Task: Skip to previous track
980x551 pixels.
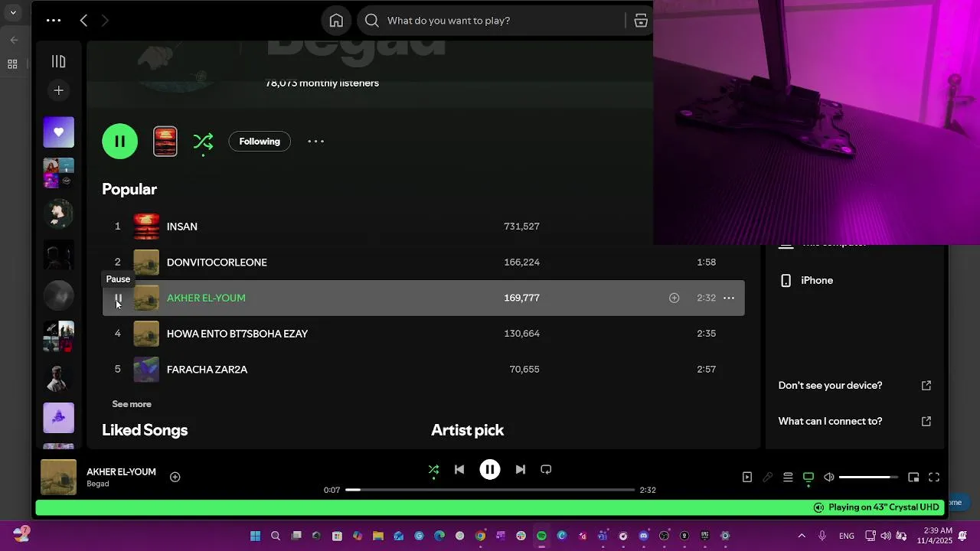Action: (459, 469)
